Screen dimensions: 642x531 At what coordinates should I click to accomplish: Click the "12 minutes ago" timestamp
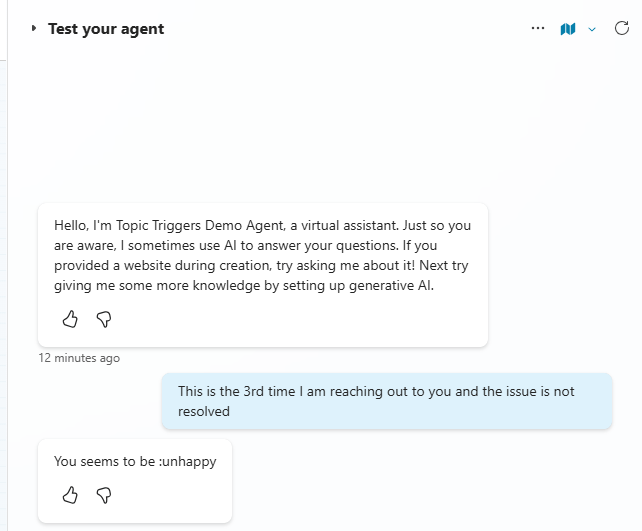(80, 358)
